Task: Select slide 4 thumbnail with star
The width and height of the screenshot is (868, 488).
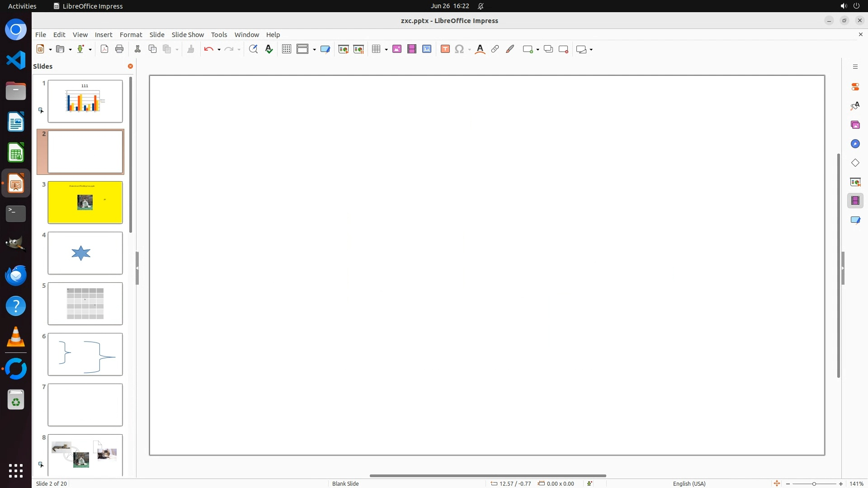Action: click(85, 253)
